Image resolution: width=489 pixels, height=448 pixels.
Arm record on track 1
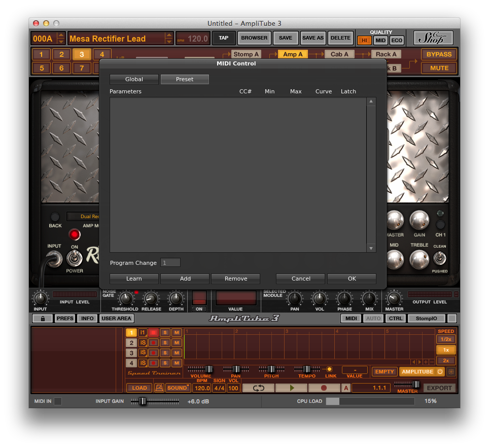tap(153, 332)
